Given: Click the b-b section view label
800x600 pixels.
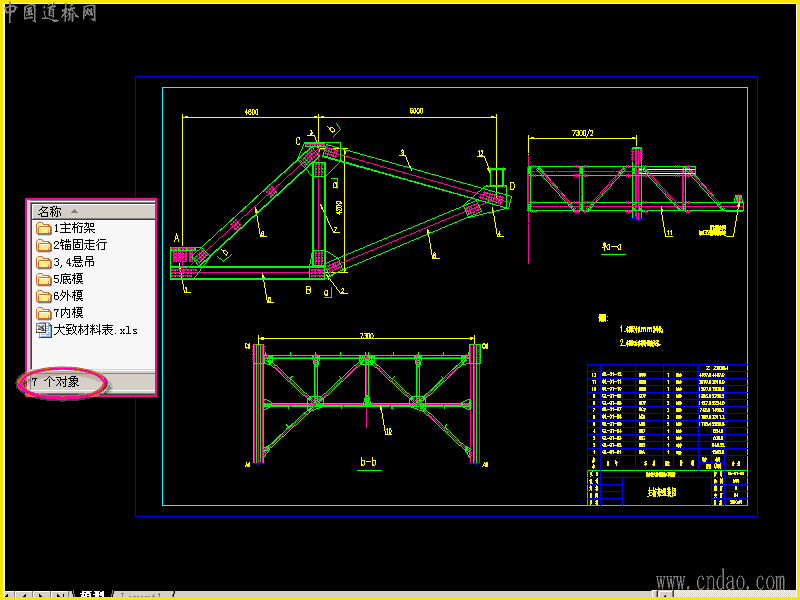Looking at the screenshot, I should [x=368, y=462].
